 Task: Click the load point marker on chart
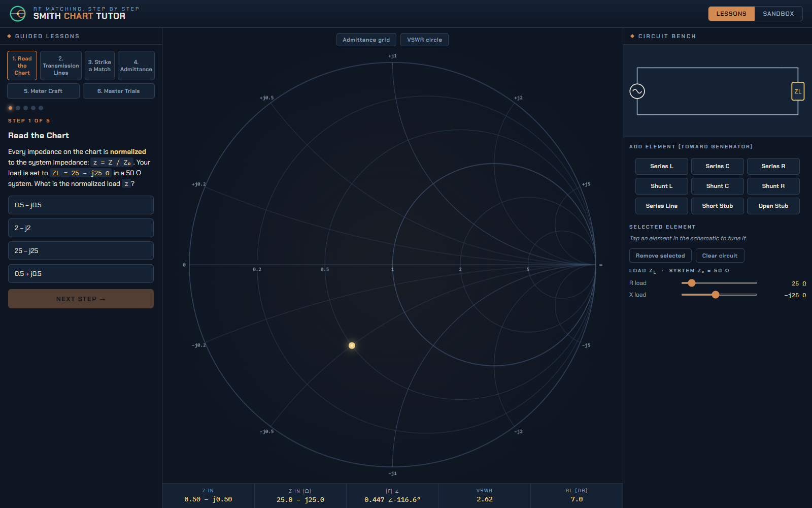pos(352,345)
